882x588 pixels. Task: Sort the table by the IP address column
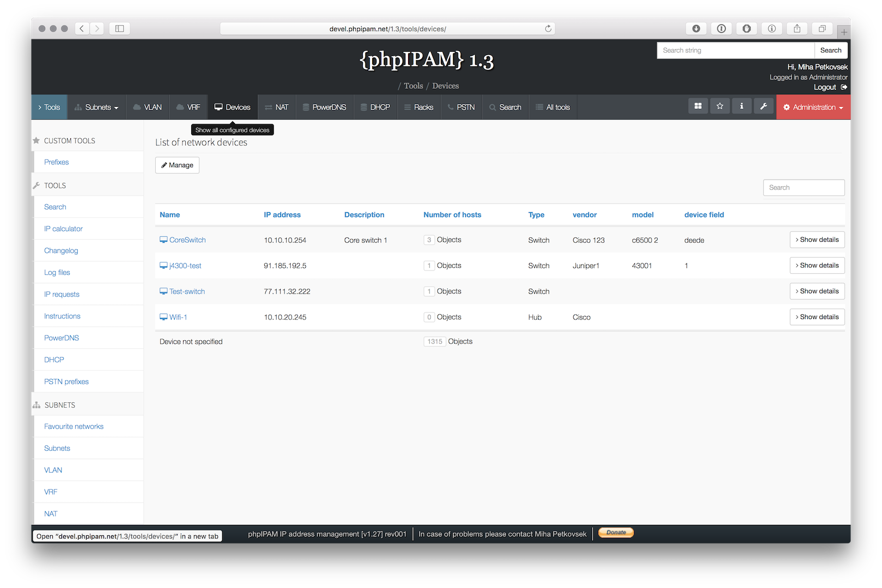pos(282,215)
